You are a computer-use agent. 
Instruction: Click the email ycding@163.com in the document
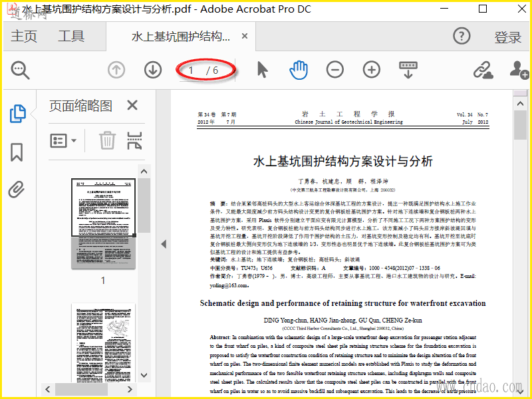pos(229,285)
